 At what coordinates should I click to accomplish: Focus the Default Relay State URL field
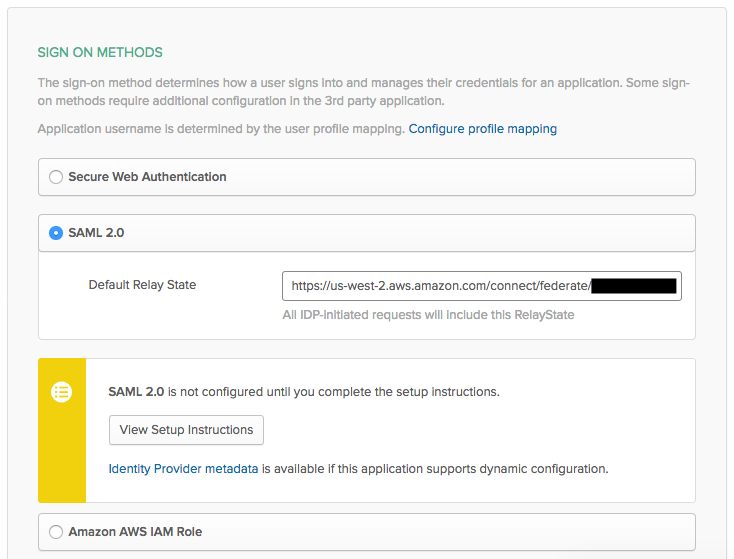(x=440, y=286)
